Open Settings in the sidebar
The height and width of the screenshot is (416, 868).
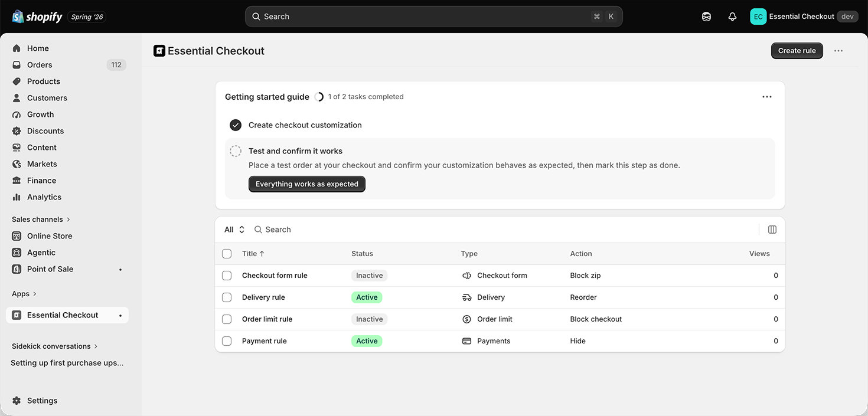[67, 401]
